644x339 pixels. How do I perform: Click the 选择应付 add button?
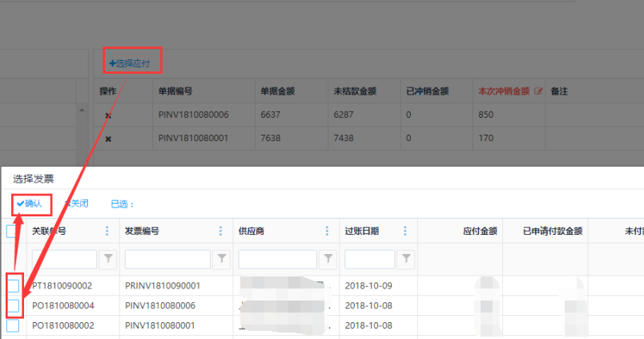tap(130, 62)
